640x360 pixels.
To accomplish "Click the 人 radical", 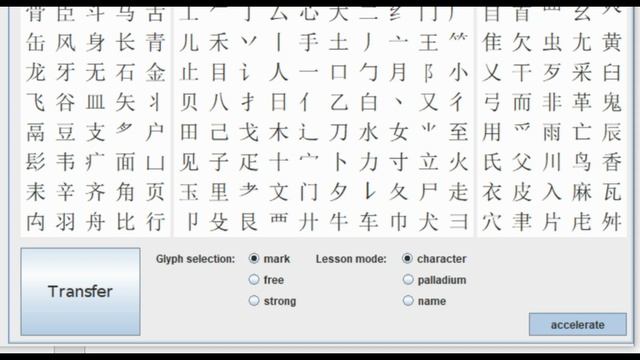I will click(279, 72).
